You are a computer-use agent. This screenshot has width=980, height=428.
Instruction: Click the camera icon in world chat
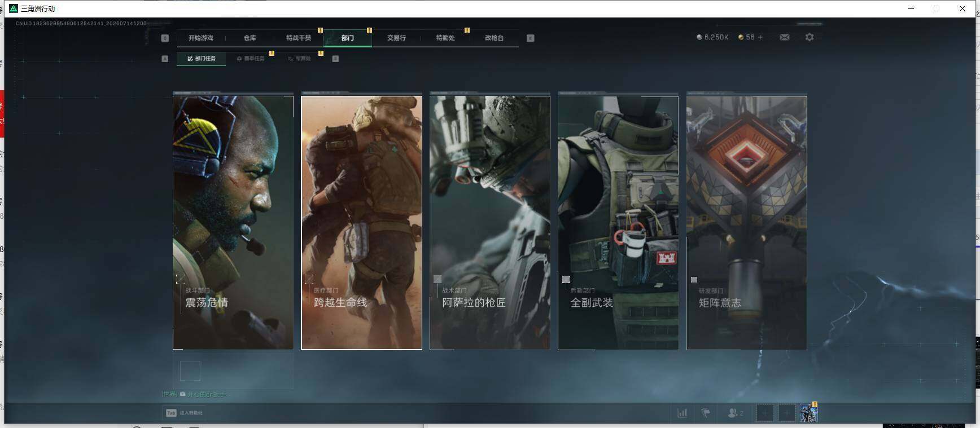pos(182,394)
